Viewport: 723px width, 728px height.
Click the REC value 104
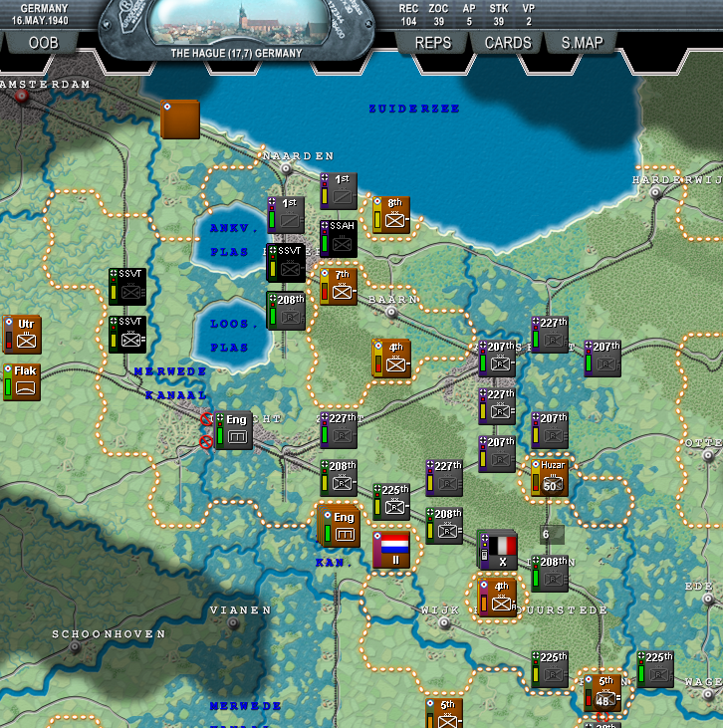pyautogui.click(x=408, y=21)
